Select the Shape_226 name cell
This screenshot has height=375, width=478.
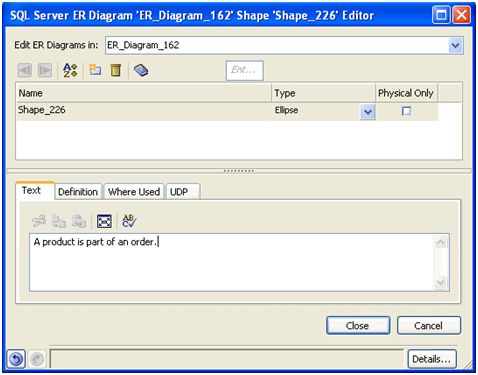[x=144, y=111]
